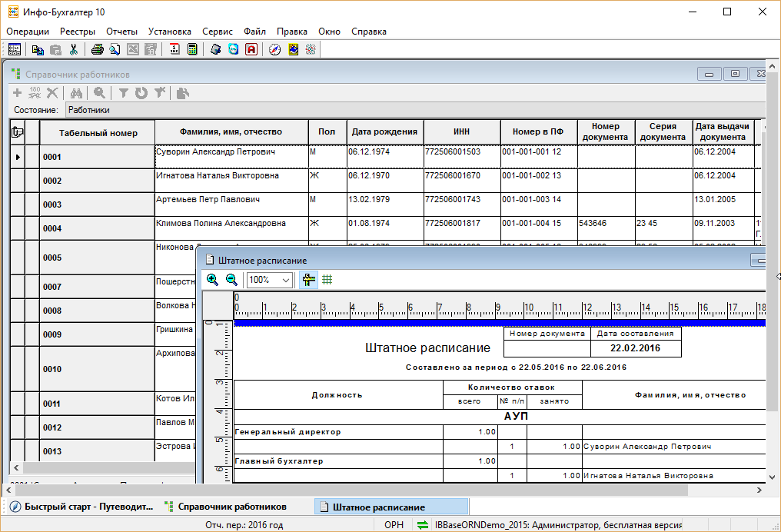Click cell Суворин Александр Петрович in workers table
This screenshot has height=532, width=781.
[x=231, y=156]
